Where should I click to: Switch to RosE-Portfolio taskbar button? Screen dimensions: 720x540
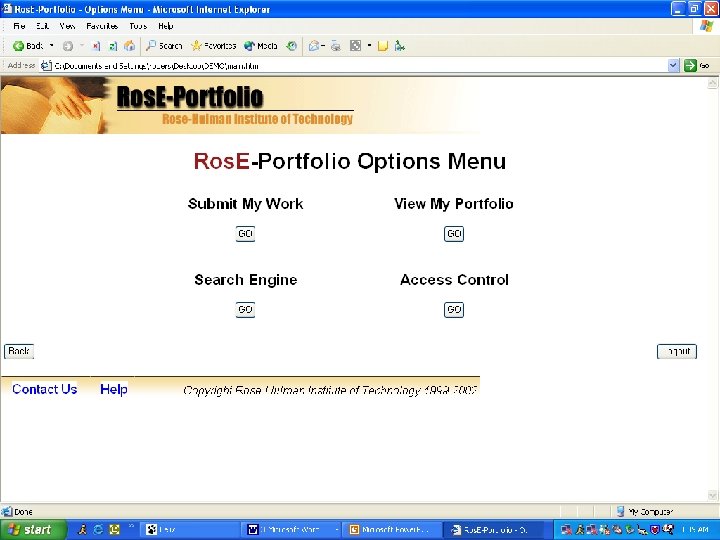pyautogui.click(x=495, y=529)
